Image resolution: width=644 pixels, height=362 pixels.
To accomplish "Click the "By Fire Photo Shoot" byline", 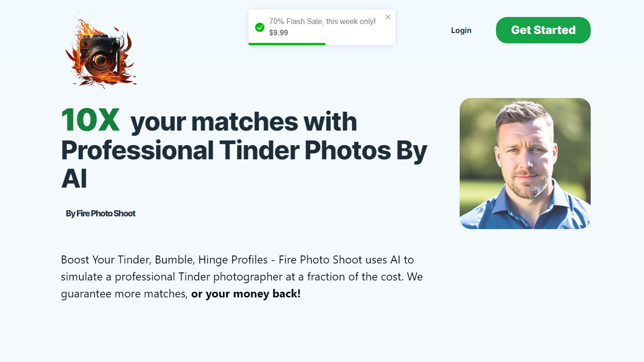I will tap(100, 214).
